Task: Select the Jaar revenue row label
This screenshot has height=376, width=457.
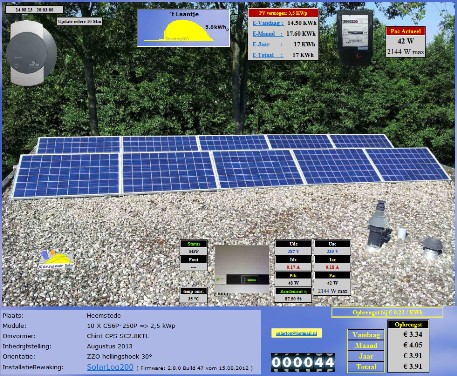Action: pyautogui.click(x=366, y=356)
